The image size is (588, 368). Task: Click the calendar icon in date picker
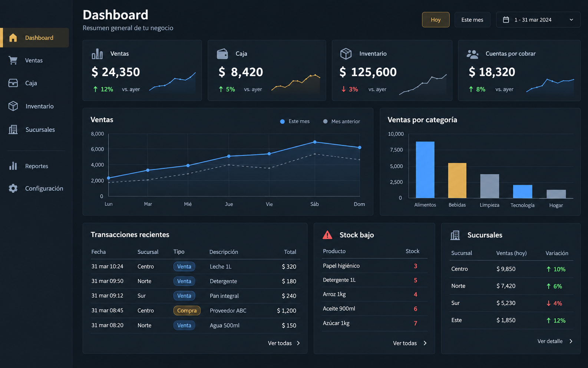click(x=506, y=20)
